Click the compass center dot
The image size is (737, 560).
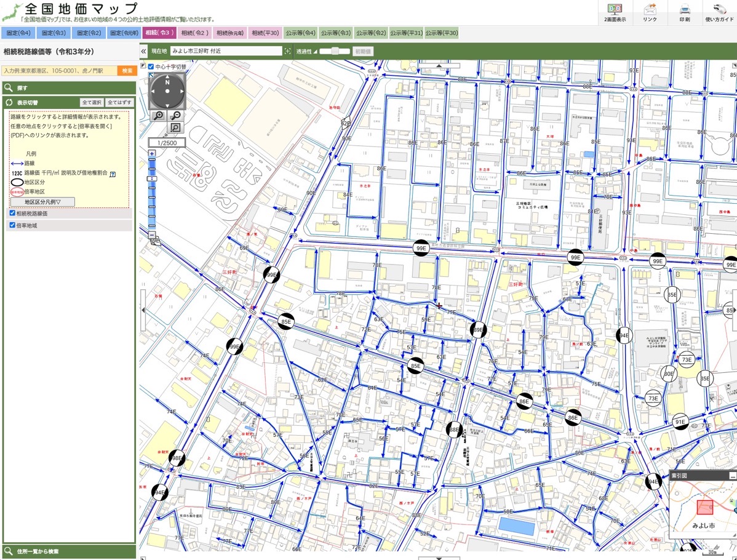click(x=167, y=91)
